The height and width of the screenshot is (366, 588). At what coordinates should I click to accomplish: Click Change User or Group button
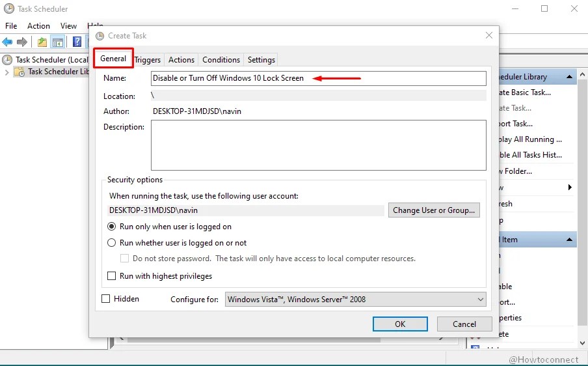(434, 210)
